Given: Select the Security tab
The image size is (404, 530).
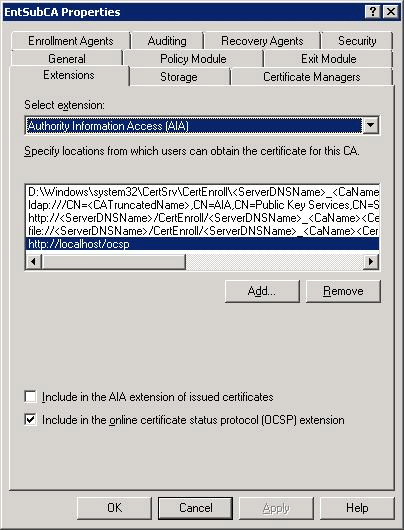Looking at the screenshot, I should pyautogui.click(x=357, y=41).
